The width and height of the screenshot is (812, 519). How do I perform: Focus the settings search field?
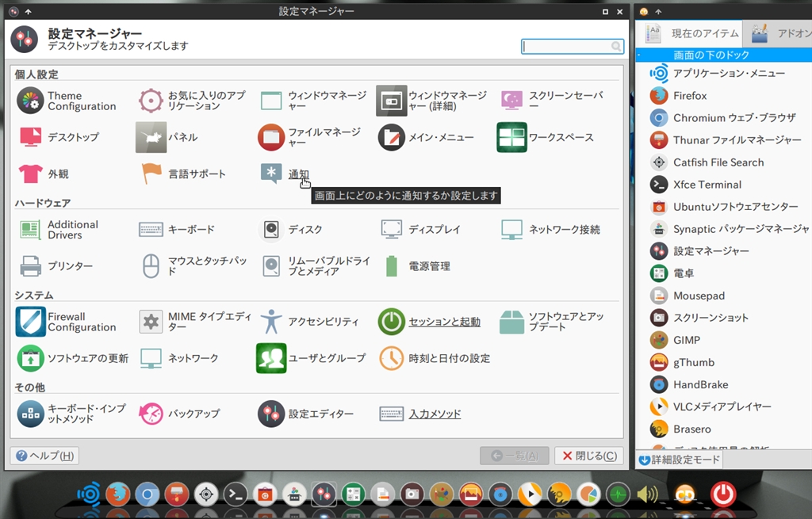tap(573, 47)
